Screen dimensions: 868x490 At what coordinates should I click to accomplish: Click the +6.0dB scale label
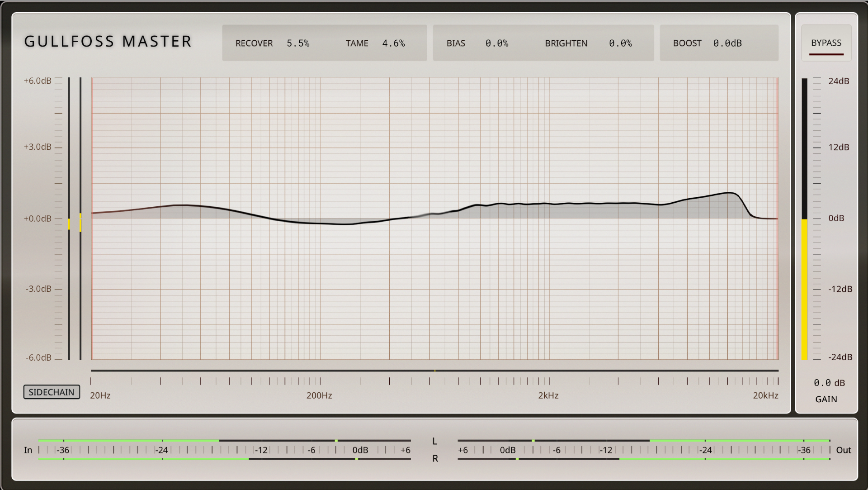point(38,81)
